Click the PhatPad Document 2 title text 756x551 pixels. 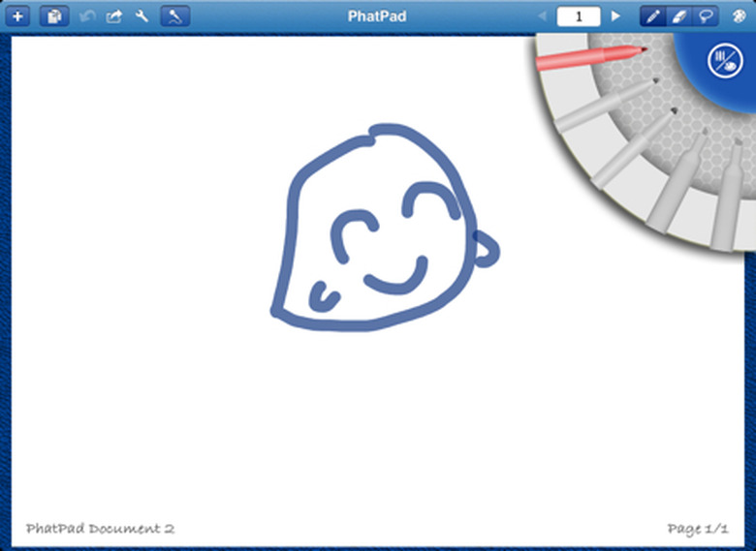click(101, 528)
